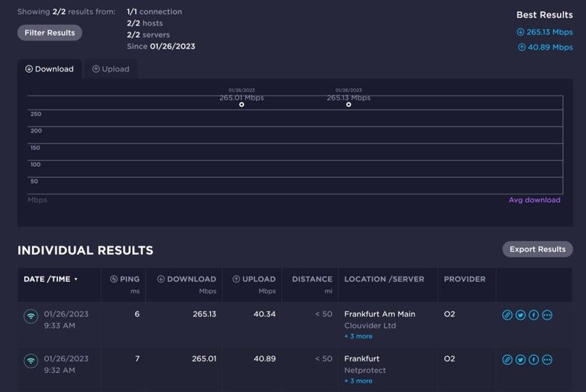Click the Filter Results button
The image size is (586, 392).
pos(48,32)
